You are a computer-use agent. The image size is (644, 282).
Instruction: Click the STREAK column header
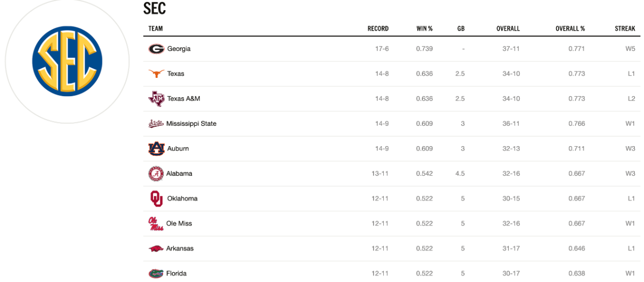point(625,28)
